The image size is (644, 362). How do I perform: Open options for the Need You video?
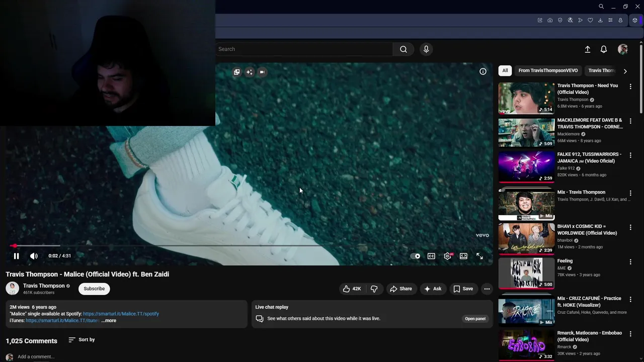(x=630, y=86)
